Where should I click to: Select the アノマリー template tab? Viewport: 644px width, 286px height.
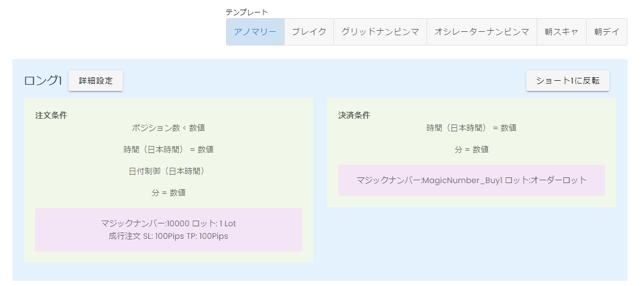pyautogui.click(x=255, y=32)
